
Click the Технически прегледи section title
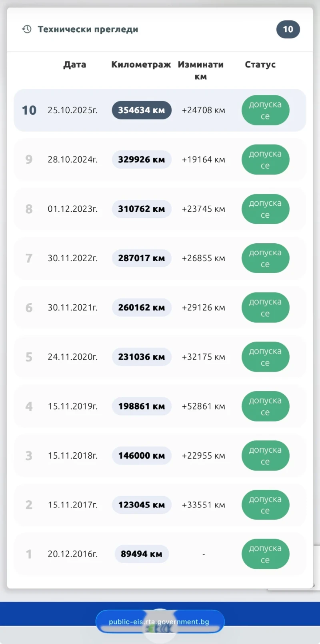click(88, 29)
